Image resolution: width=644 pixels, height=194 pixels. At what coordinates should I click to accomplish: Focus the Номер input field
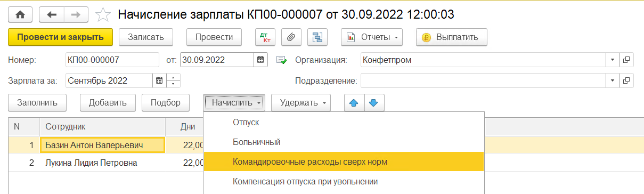click(112, 60)
